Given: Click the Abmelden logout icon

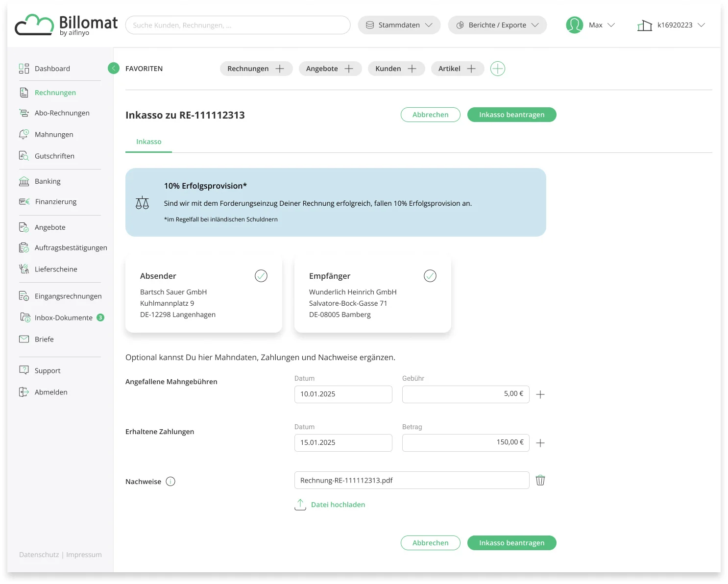Looking at the screenshot, I should 24,392.
